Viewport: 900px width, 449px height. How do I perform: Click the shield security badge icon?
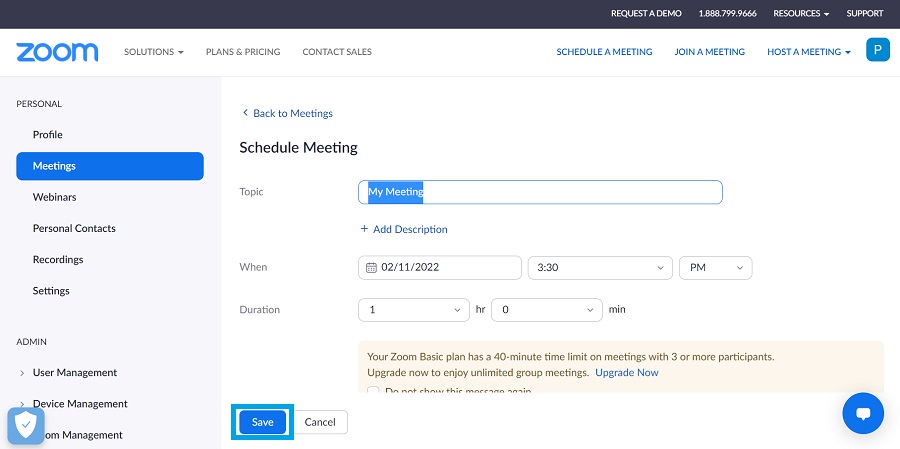click(26, 425)
